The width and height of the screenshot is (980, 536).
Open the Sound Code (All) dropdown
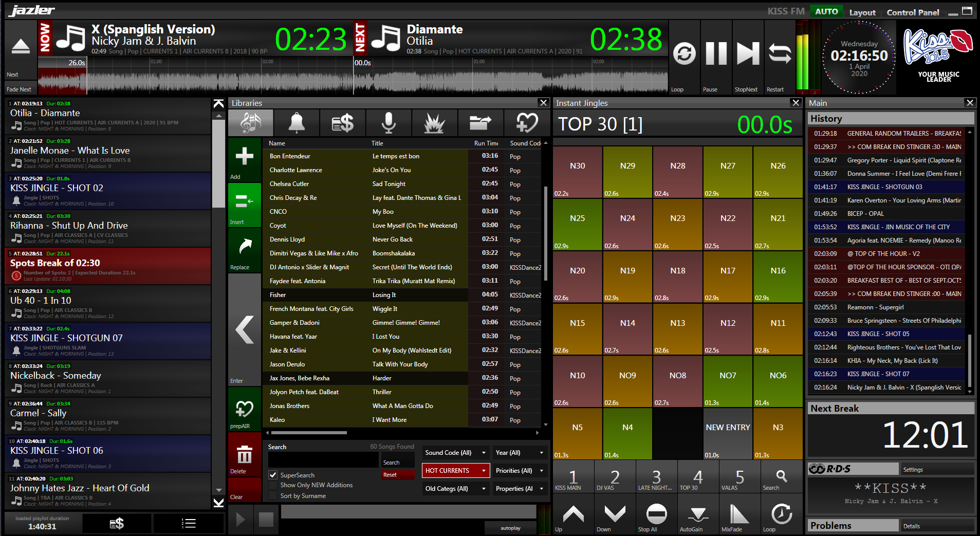(455, 453)
